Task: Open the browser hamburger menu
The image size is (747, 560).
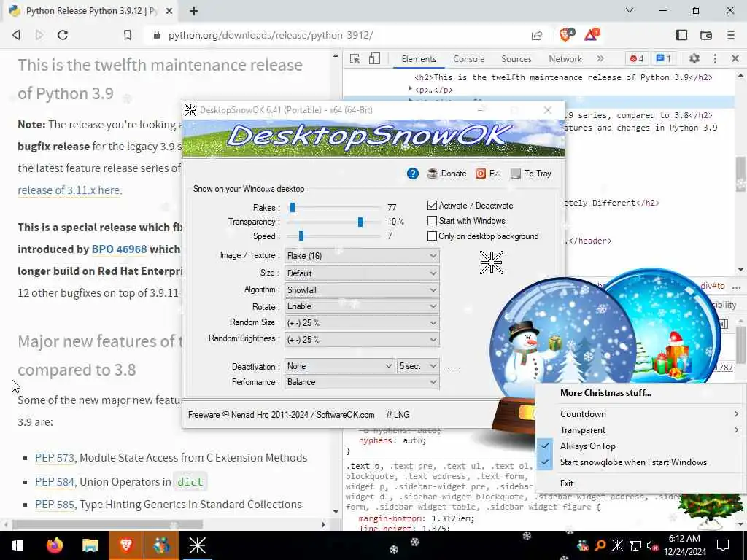Action: pos(731,35)
